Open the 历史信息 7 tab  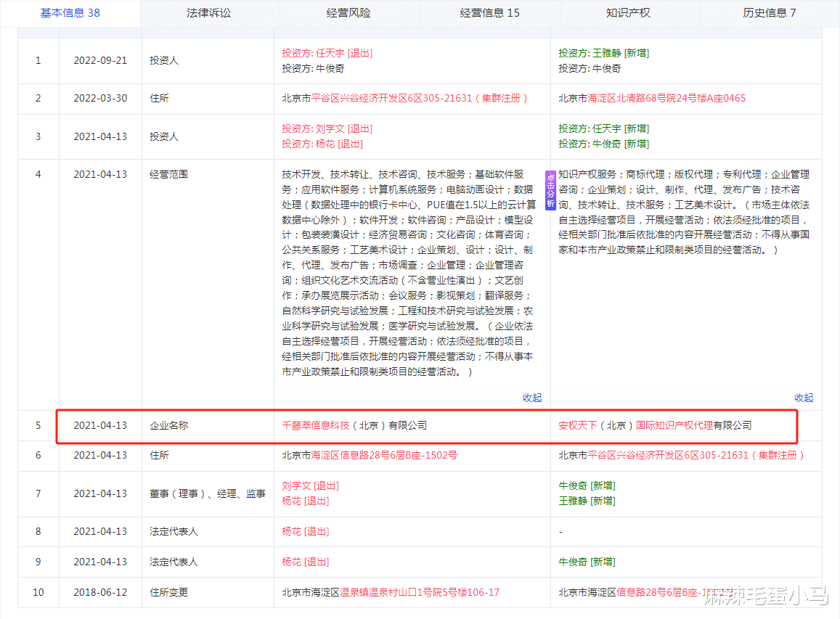[x=770, y=13]
